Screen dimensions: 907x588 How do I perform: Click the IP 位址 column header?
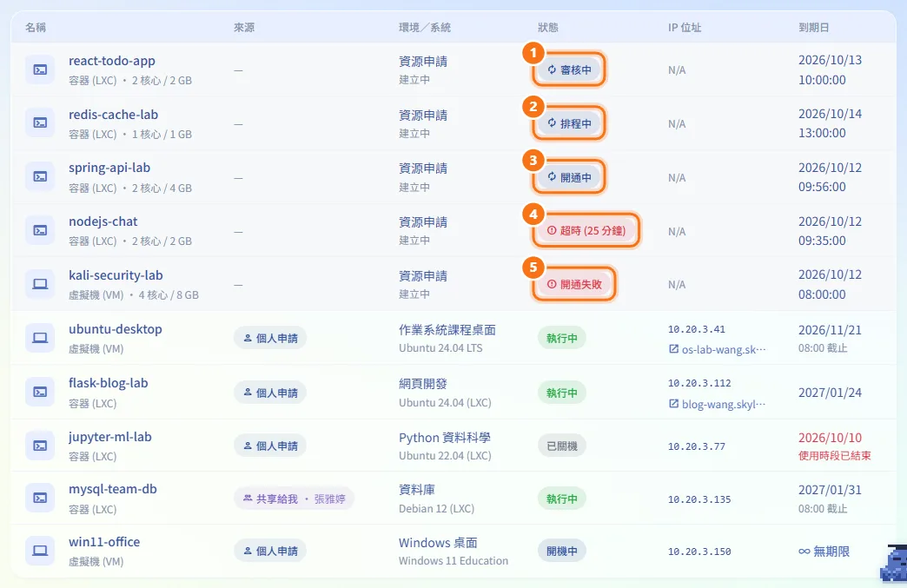point(685,27)
